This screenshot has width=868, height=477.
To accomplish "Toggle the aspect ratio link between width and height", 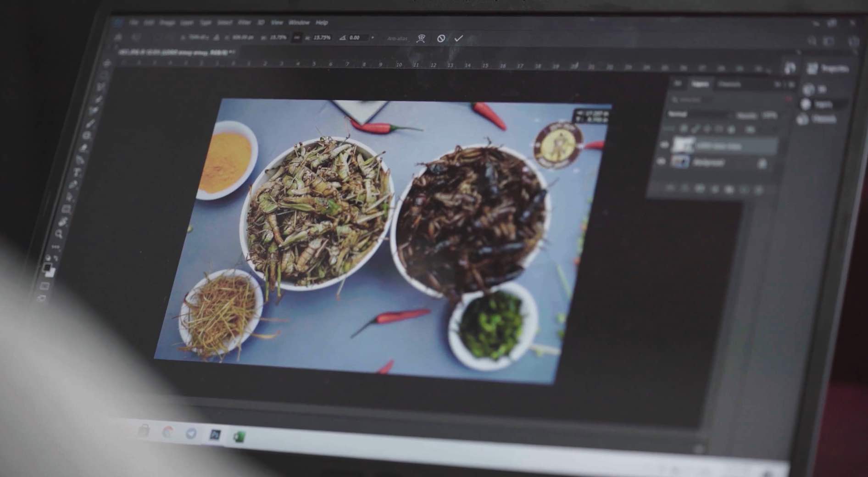I will point(296,38).
